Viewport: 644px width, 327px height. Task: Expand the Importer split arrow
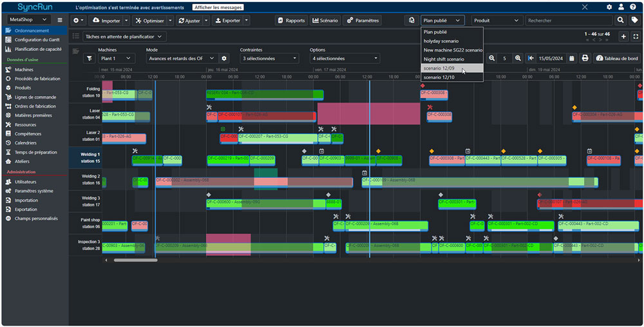point(126,21)
